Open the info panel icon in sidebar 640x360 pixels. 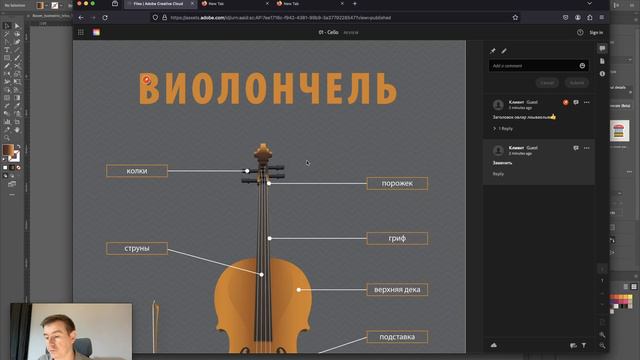(602, 74)
